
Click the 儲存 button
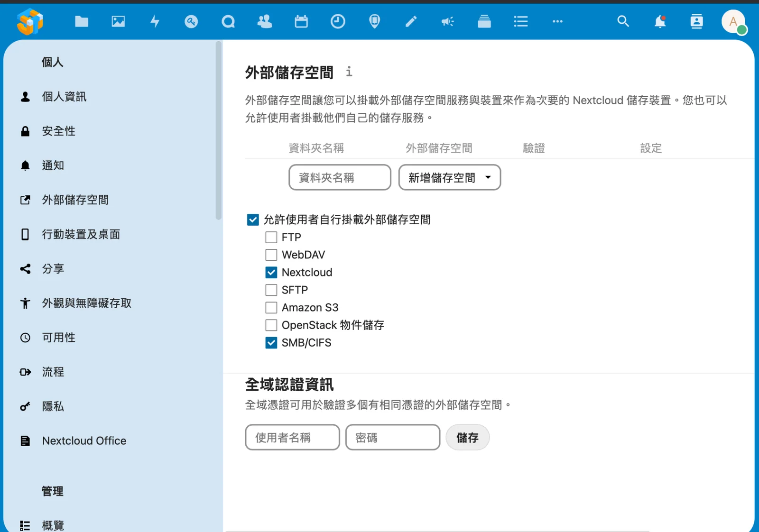pos(467,437)
